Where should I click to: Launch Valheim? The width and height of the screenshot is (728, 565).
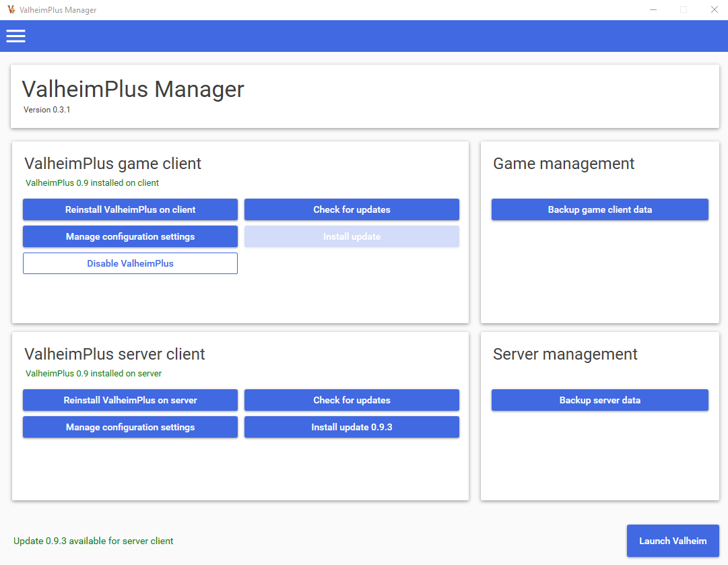pos(673,541)
